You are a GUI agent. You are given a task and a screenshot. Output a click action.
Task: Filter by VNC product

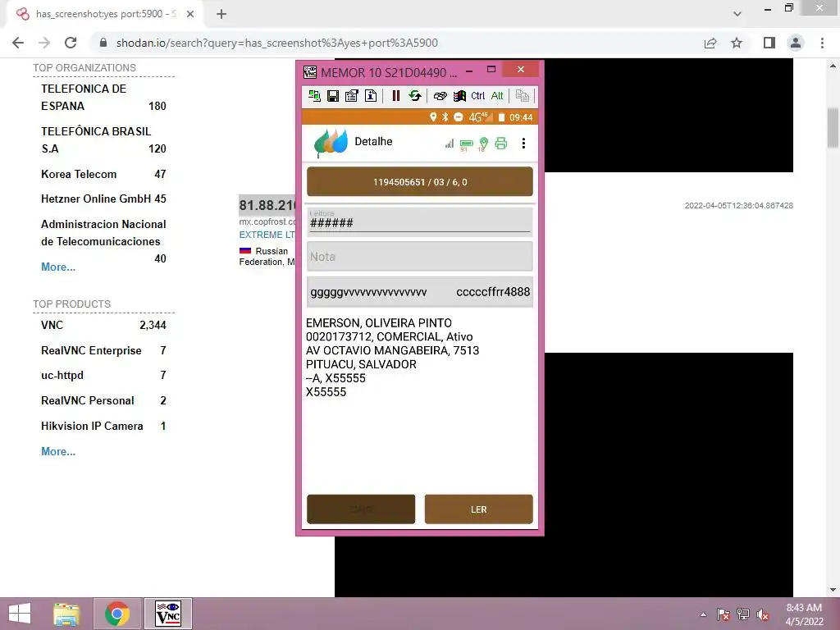[103, 325]
